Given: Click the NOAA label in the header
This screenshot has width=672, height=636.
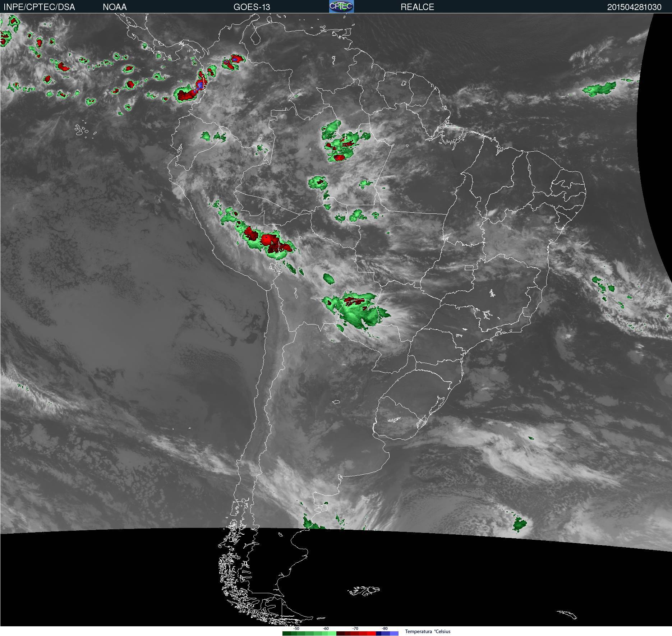Looking at the screenshot, I should pyautogui.click(x=115, y=7).
